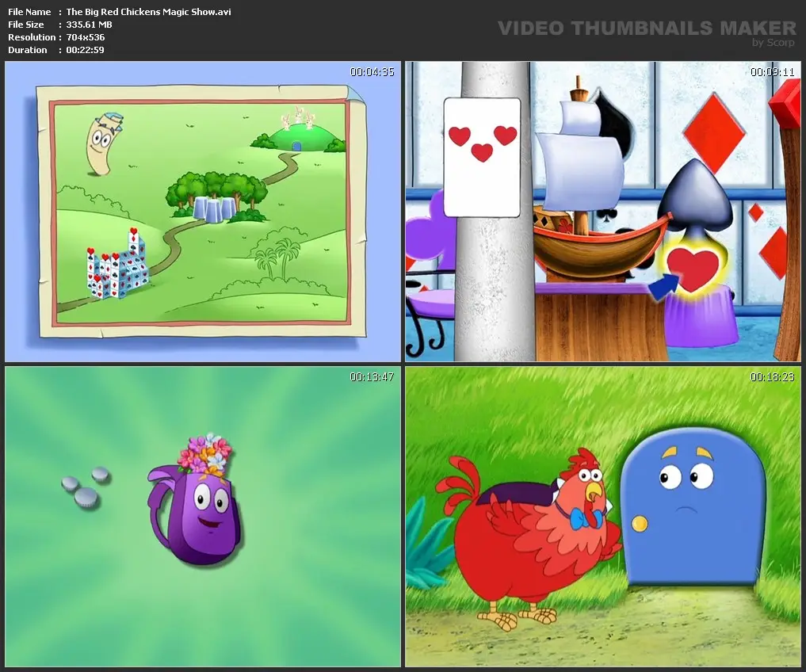Click the rolled map character on the map
The width and height of the screenshot is (806, 672).
tap(105, 144)
